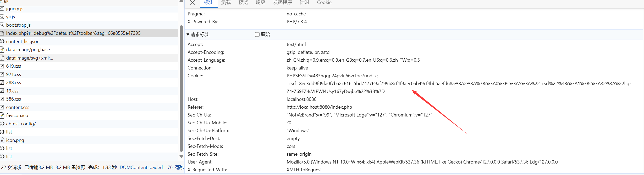This screenshot has width=644, height=175.
Task: Click the data:image/png file icon
Action: click(x=2, y=50)
